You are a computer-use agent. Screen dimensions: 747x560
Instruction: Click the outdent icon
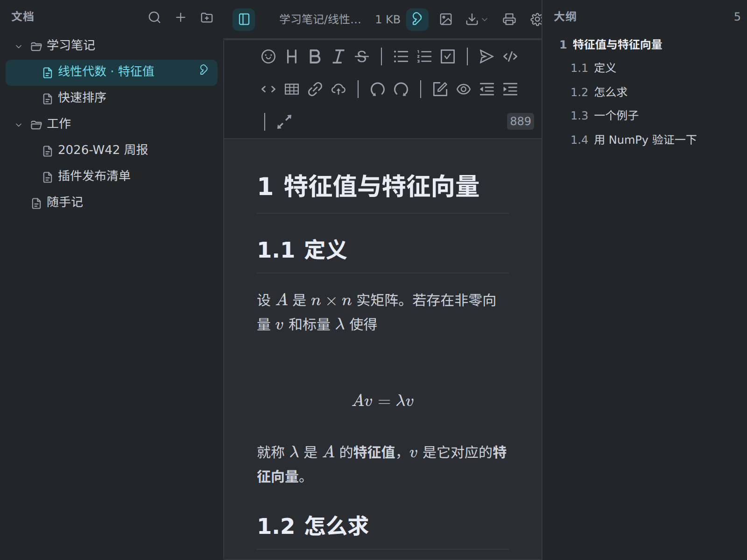tap(487, 89)
